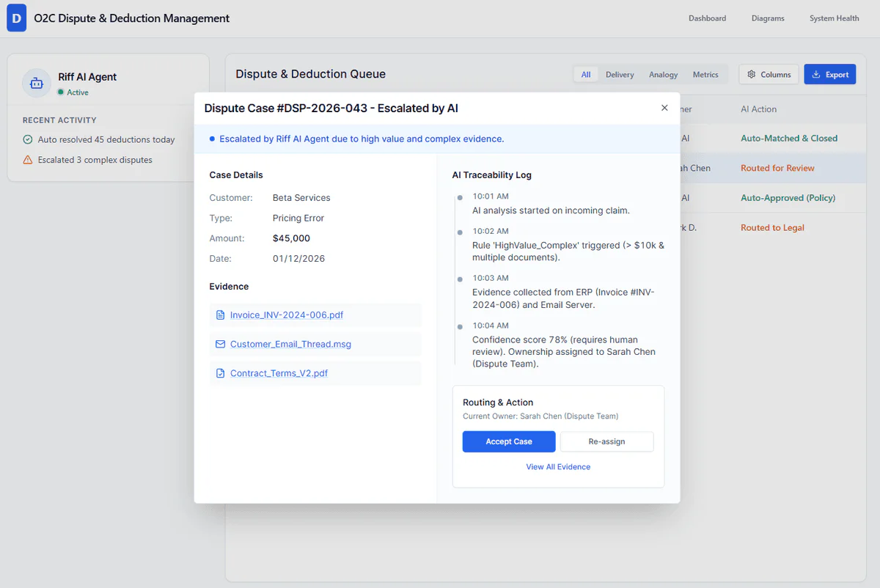This screenshot has height=588, width=880.
Task: Select the Metrics filter tab
Action: [x=705, y=74]
